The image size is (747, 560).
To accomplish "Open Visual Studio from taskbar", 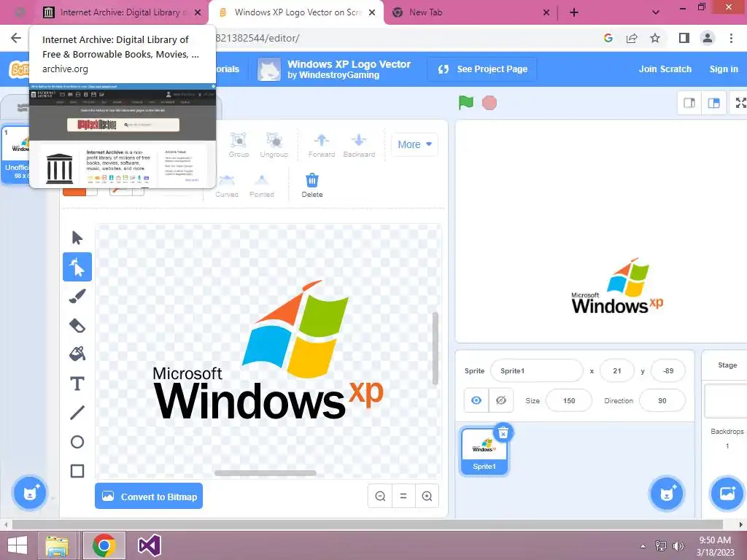I will [x=149, y=545].
